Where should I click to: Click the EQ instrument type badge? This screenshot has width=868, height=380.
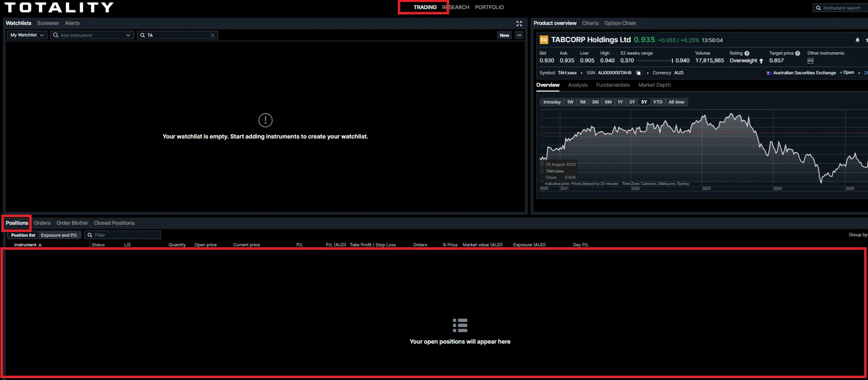click(x=544, y=40)
